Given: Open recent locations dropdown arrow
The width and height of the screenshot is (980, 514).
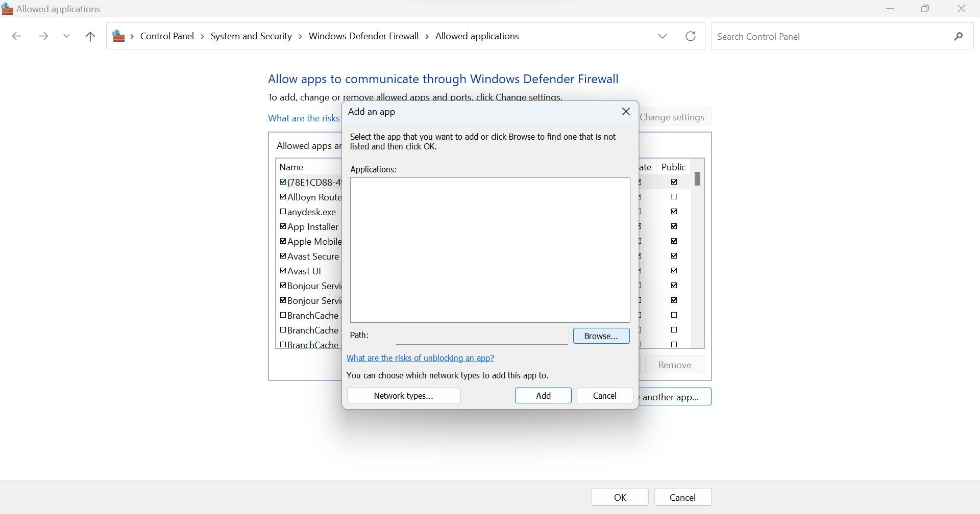Looking at the screenshot, I should pos(66,36).
